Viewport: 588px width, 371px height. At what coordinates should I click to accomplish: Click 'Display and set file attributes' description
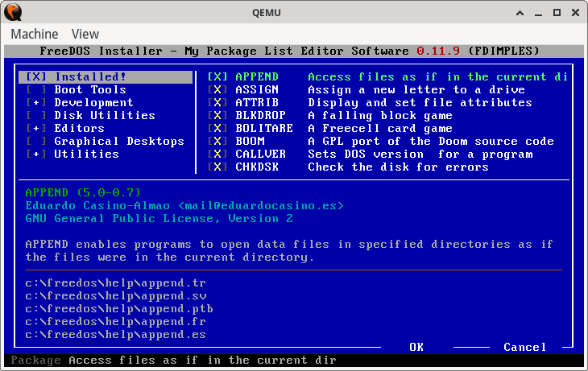[420, 102]
